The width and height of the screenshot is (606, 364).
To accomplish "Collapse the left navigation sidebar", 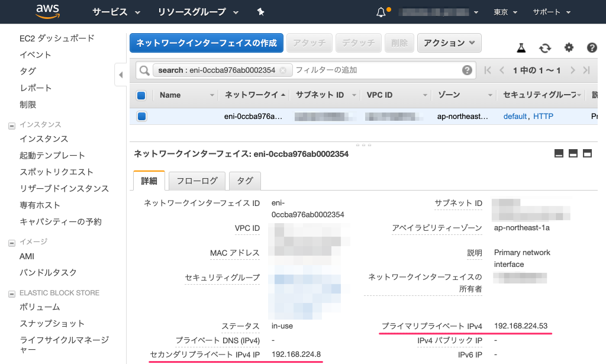I will [121, 75].
